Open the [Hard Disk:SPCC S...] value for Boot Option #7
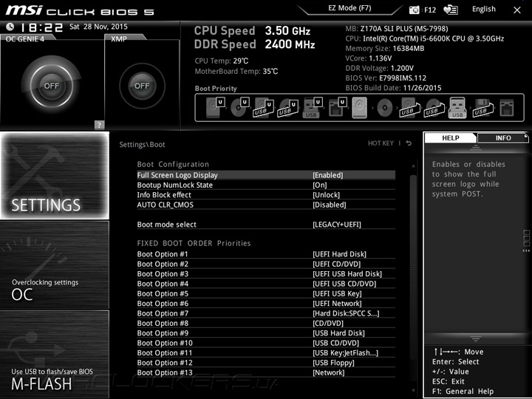The image size is (532, 399). [346, 313]
